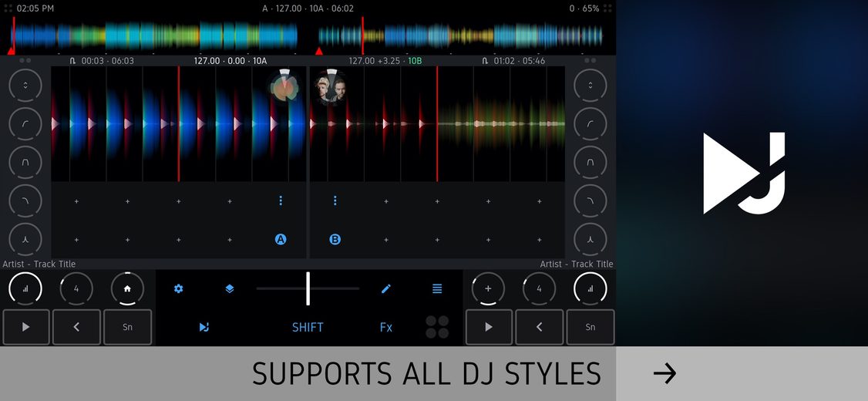This screenshot has height=401, width=868.
Task: Tap the four-dot grid icon beside Fx
Action: tap(437, 327)
